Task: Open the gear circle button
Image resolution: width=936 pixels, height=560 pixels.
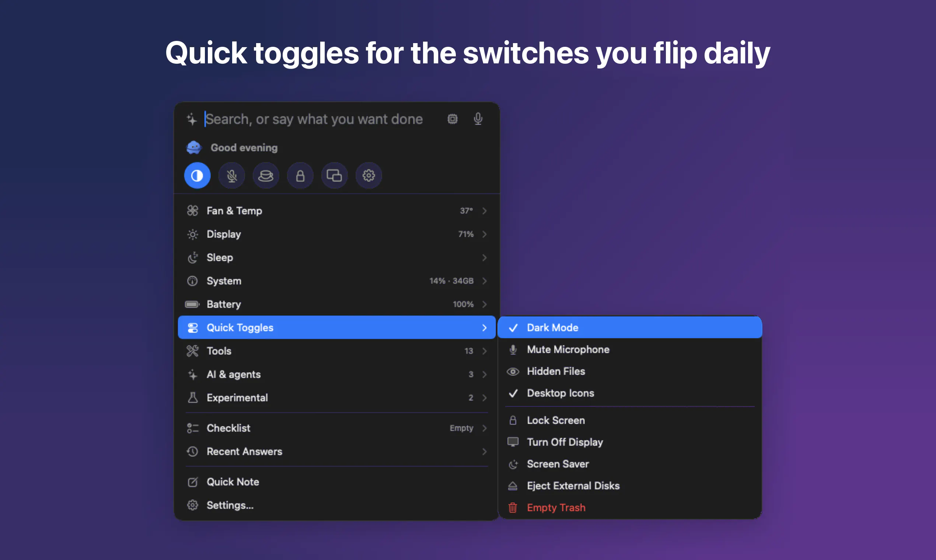Action: pyautogui.click(x=369, y=175)
